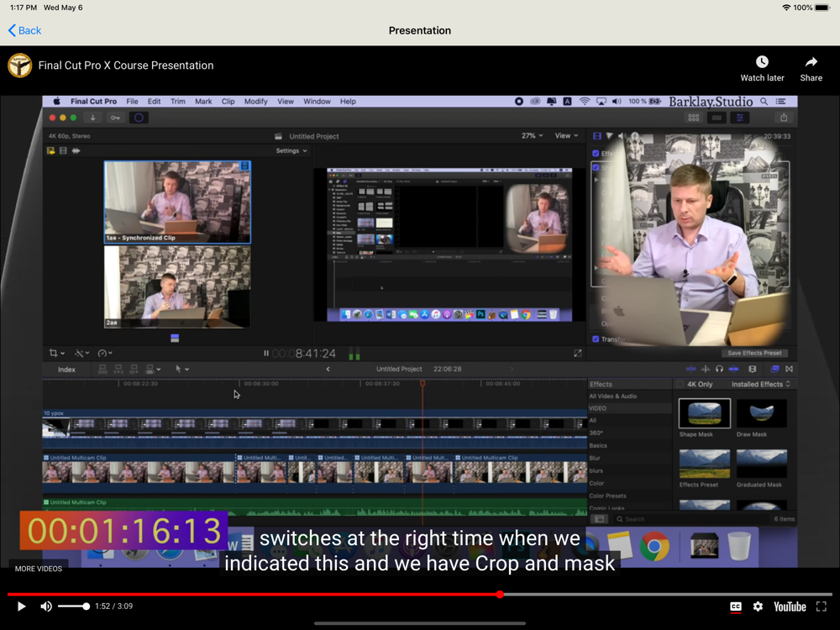Screen dimensions: 840x630
Task: Open the Overwrite edit dropdown
Action: tap(153, 369)
